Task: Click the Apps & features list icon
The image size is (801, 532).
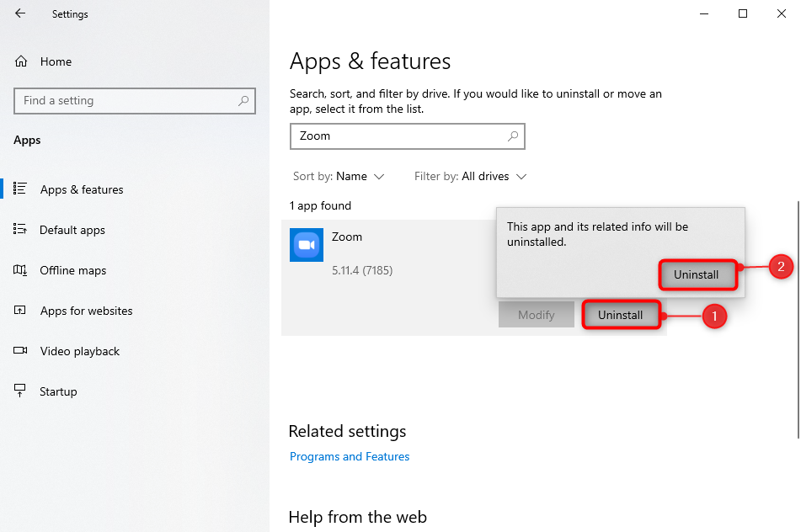Action: tap(21, 189)
